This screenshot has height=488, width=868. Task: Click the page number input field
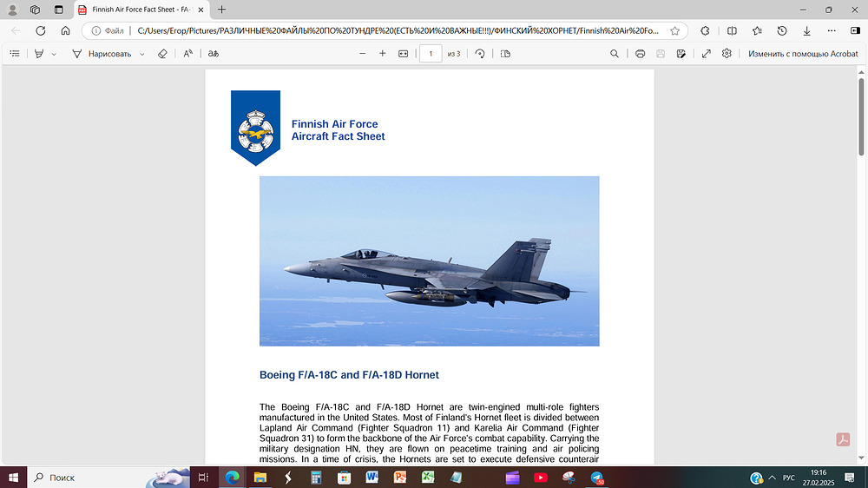(x=430, y=54)
